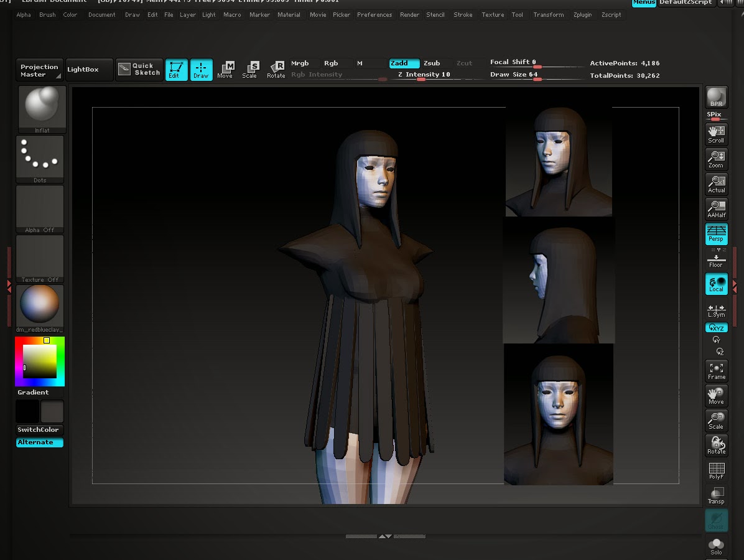Click the right-shelf Scale navigation icon
The image size is (744, 560).
pos(716,421)
